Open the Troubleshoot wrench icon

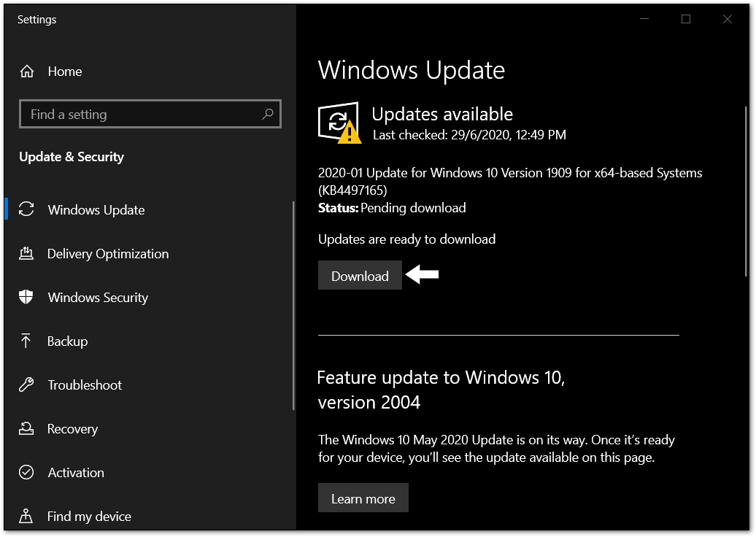27,385
